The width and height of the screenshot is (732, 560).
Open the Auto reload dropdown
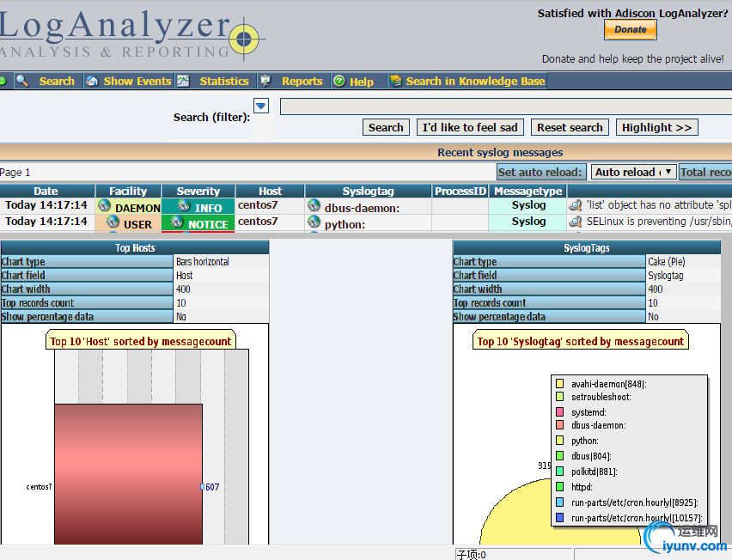[633, 172]
